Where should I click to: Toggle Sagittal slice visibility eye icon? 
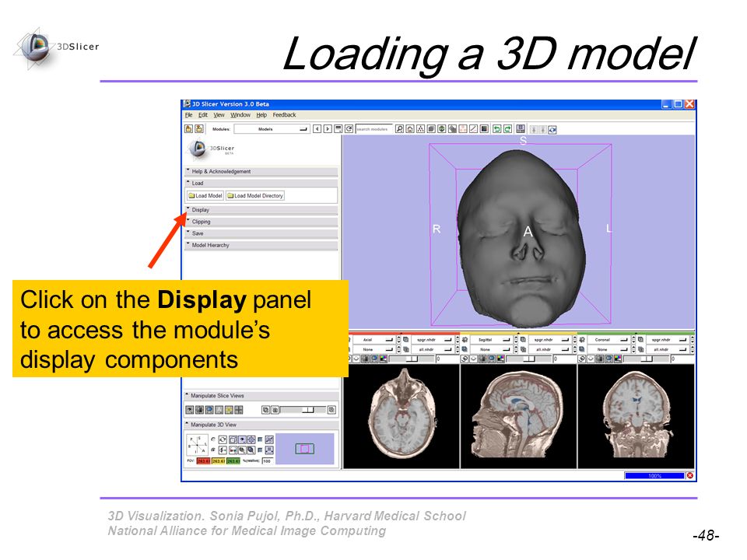point(474,359)
